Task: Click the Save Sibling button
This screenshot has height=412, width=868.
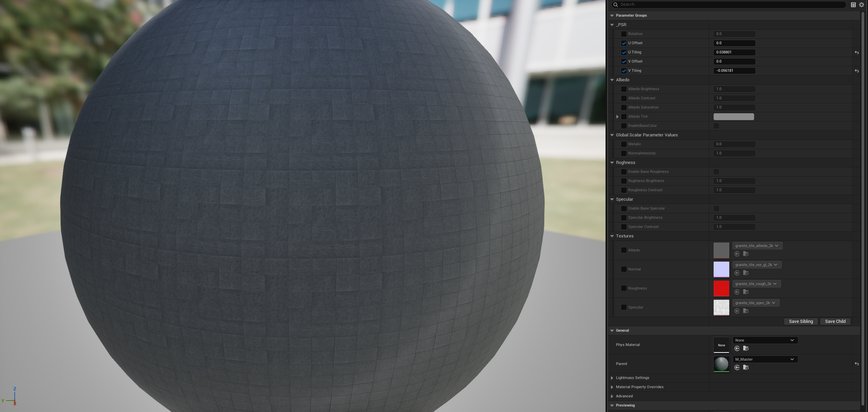Action: point(801,322)
